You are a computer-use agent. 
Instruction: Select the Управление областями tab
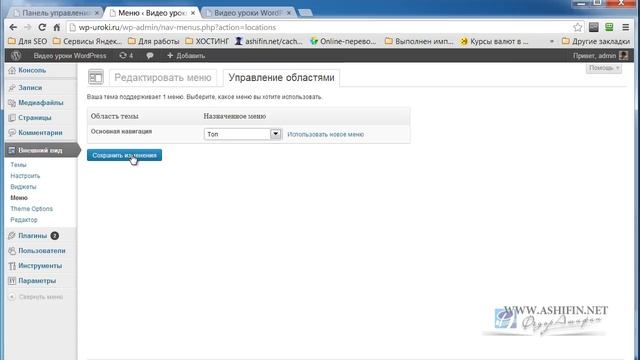[x=281, y=78]
